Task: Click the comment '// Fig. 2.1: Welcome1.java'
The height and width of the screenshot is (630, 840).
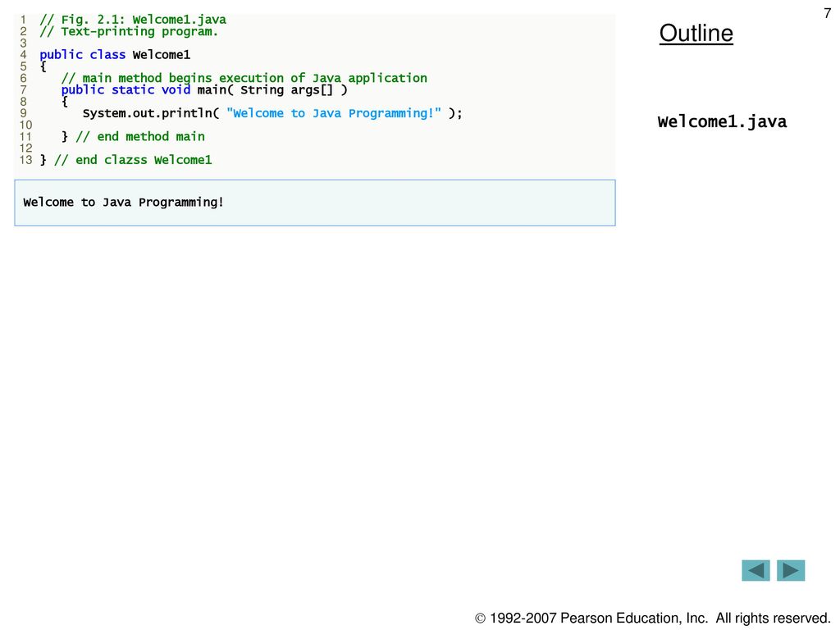Action: (133, 20)
